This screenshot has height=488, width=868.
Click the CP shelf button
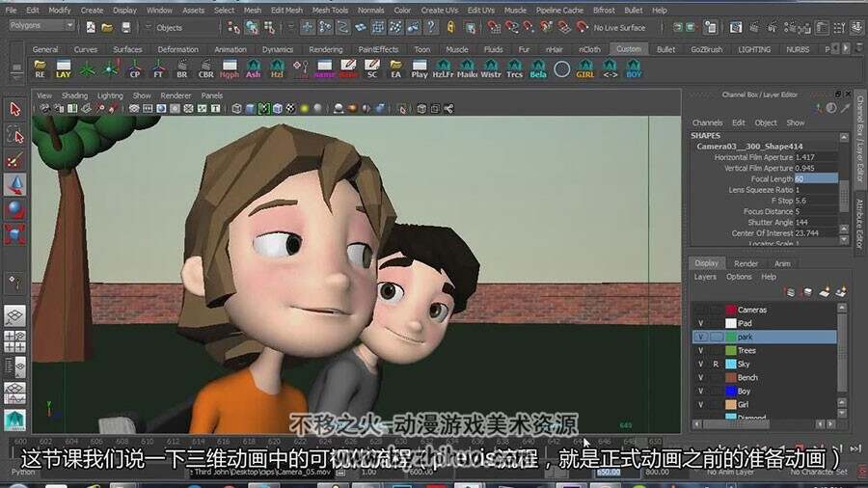coord(134,69)
